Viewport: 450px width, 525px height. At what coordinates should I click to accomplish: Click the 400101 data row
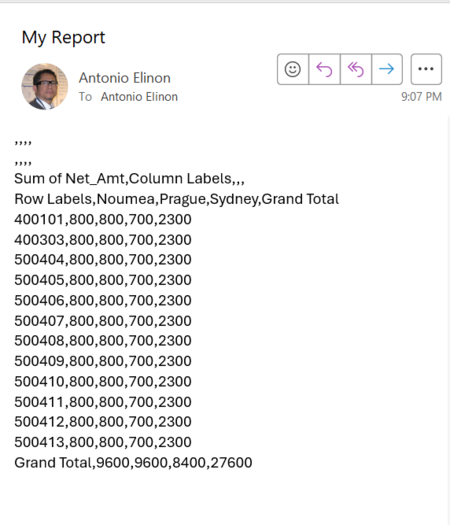tap(103, 219)
